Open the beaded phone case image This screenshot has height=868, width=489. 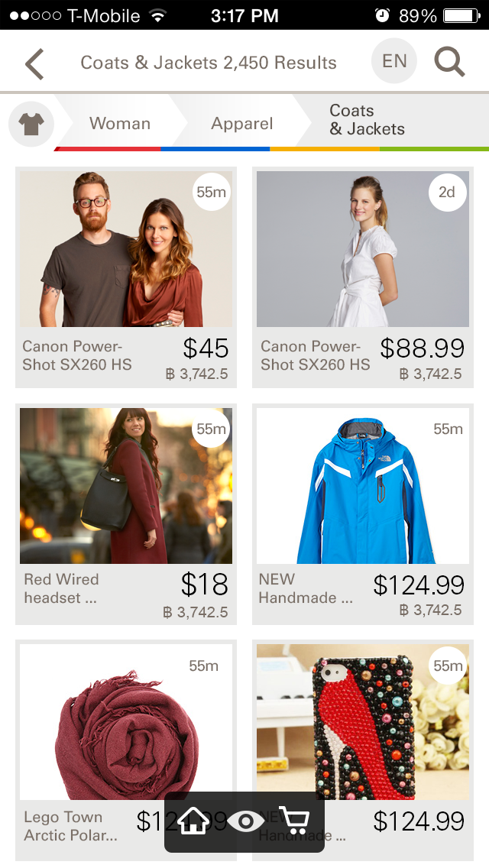(363, 722)
